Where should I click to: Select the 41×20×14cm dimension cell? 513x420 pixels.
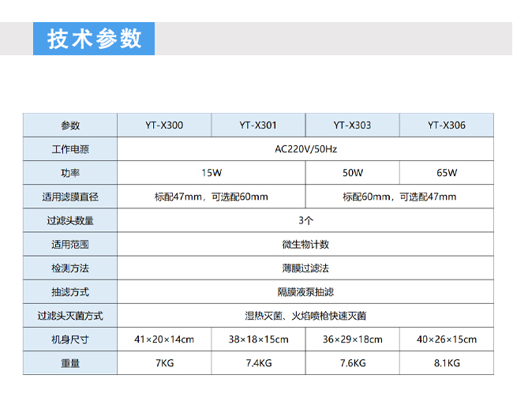pyautogui.click(x=164, y=339)
